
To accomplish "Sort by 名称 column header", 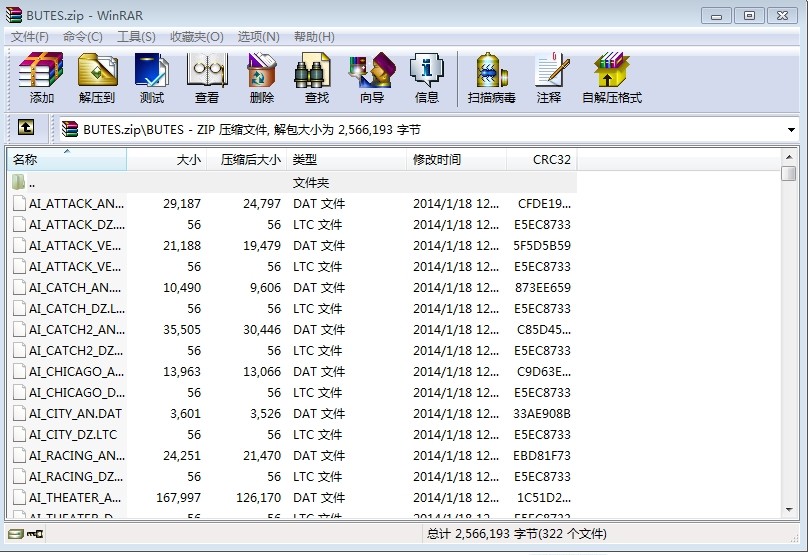I will [66, 160].
